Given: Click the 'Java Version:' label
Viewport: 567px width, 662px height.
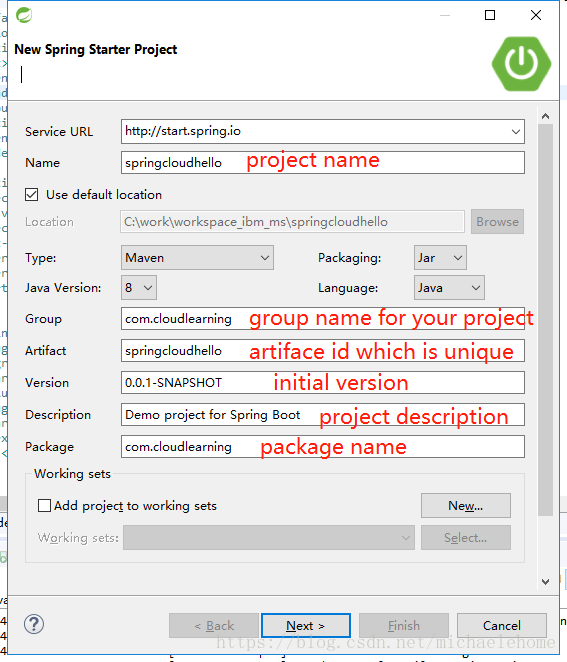Looking at the screenshot, I should click(63, 288).
